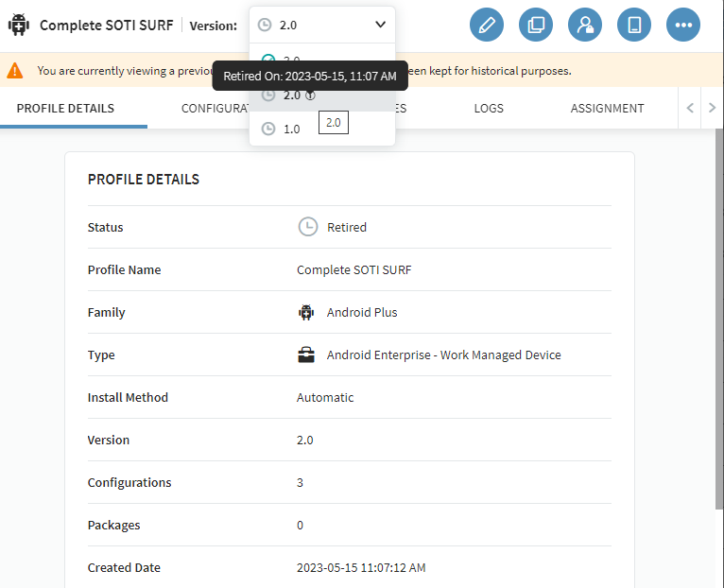Click the assign user icon

click(585, 25)
